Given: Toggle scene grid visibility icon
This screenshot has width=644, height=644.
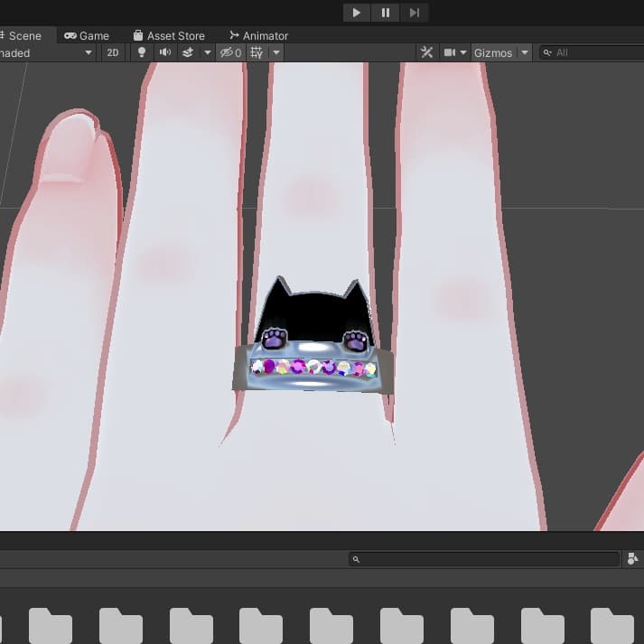Looking at the screenshot, I should click(257, 53).
